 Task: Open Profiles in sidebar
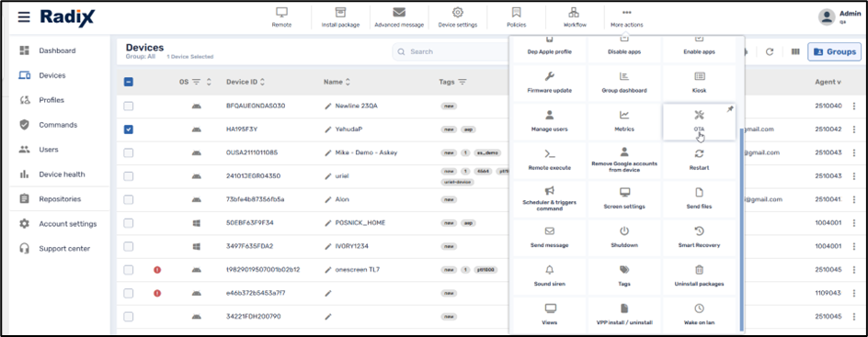(51, 100)
